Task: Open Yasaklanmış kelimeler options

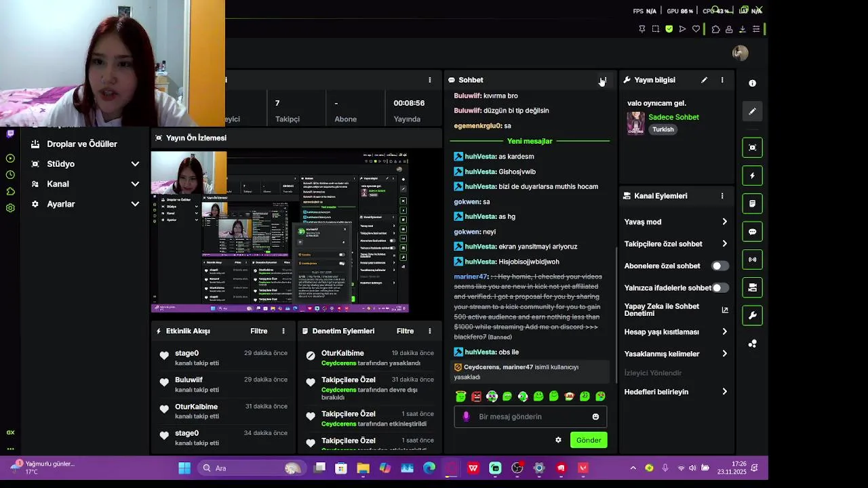Action: [676, 354]
